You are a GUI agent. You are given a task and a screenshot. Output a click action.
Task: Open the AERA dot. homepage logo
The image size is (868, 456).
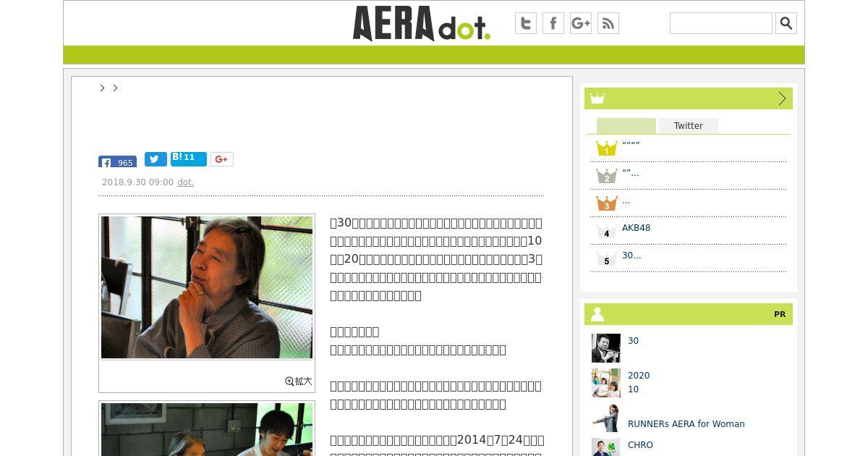click(x=422, y=23)
